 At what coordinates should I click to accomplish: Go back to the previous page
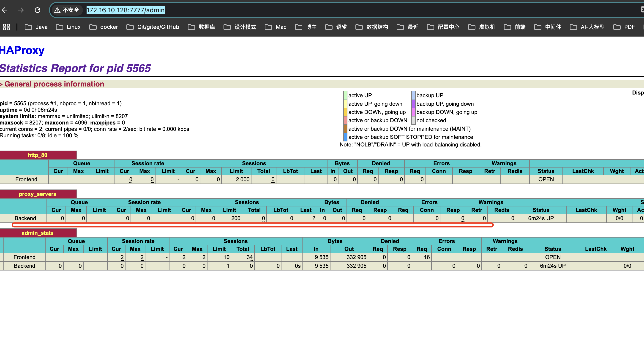[x=5, y=10]
